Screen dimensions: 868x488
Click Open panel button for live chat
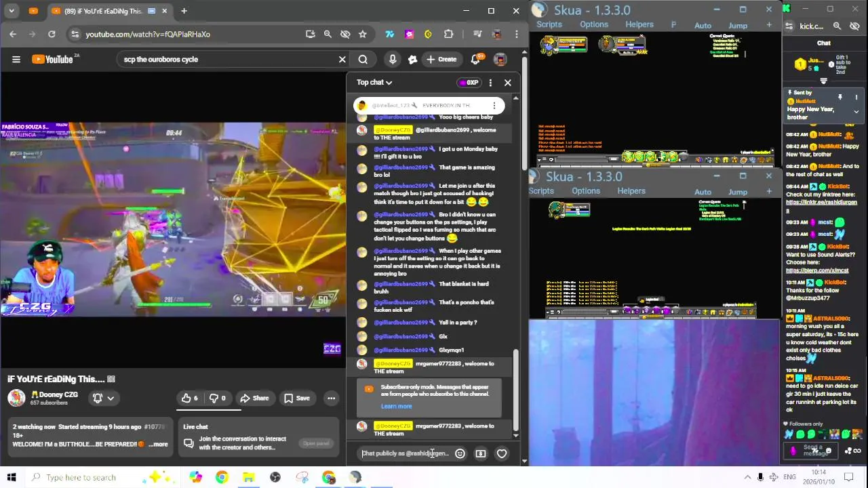pos(316,443)
